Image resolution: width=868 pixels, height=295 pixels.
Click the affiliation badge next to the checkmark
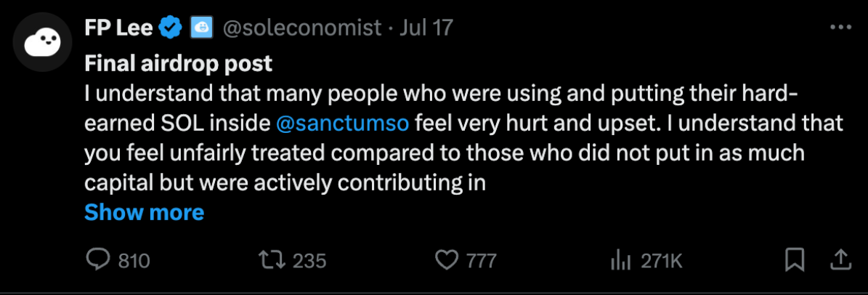200,28
